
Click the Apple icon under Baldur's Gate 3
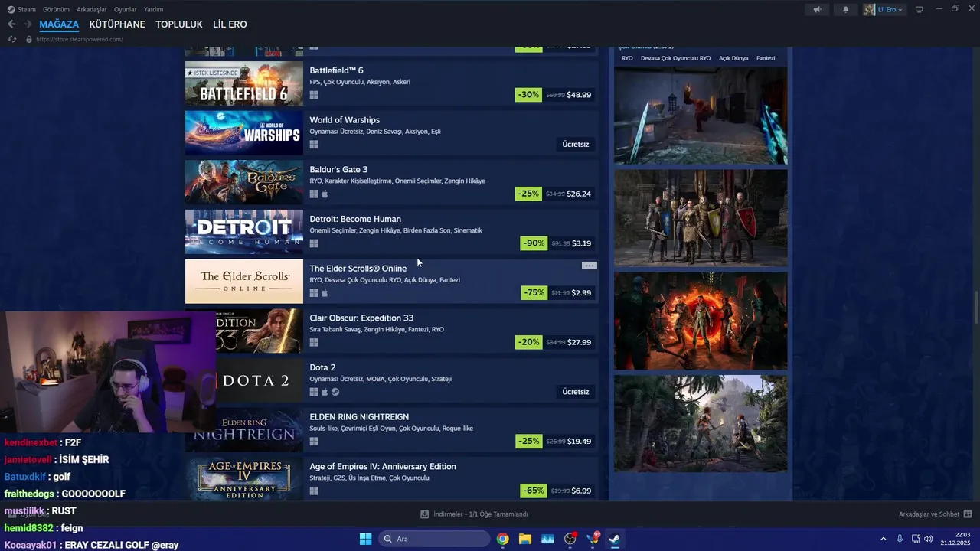325,194
